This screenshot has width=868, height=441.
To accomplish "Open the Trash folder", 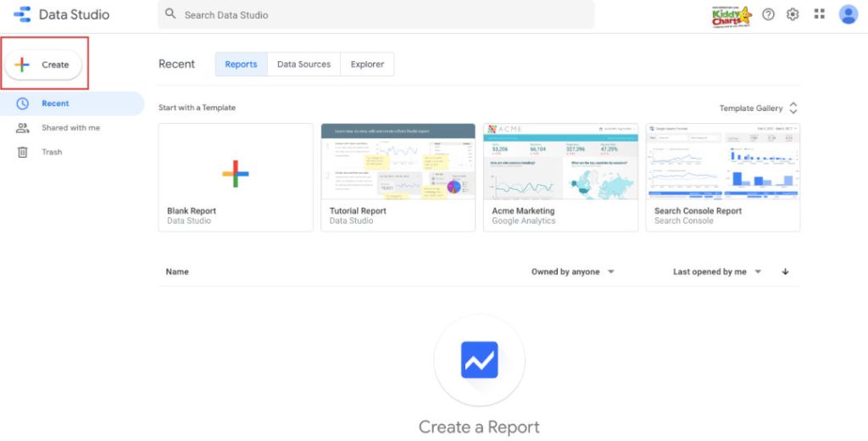I will (52, 152).
